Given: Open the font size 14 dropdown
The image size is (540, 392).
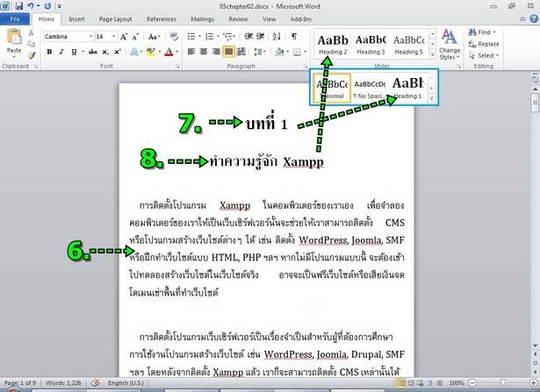Looking at the screenshot, I should [113, 37].
